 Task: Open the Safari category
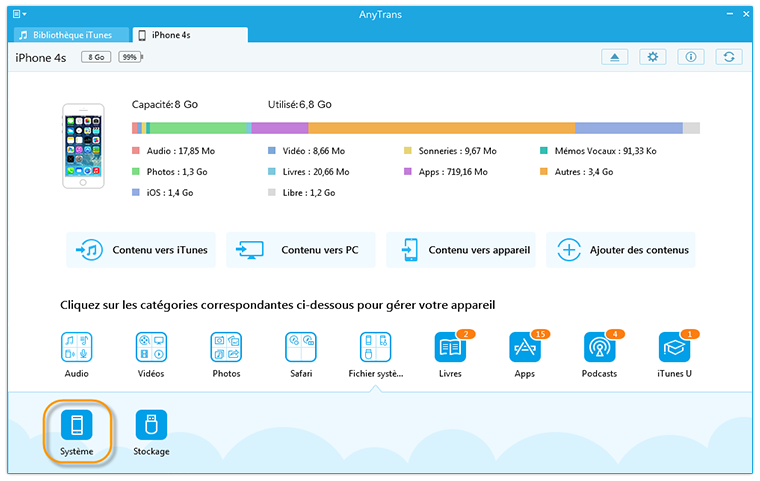click(x=301, y=354)
